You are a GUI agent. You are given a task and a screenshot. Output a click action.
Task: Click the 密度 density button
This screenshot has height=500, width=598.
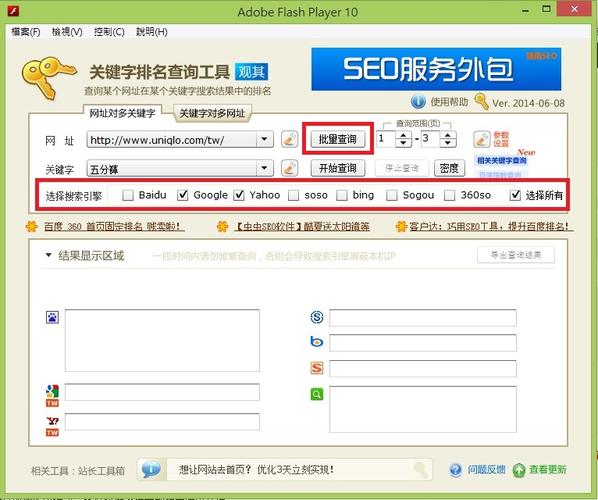point(449,168)
